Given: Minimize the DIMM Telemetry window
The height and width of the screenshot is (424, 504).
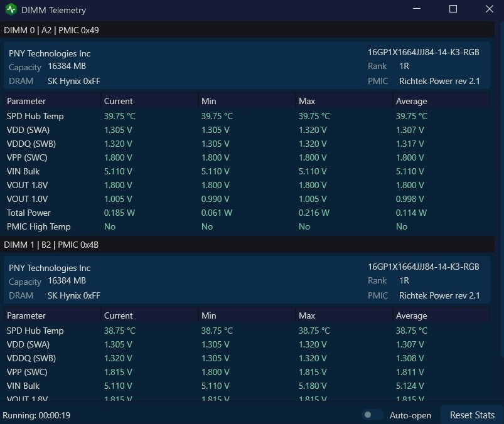Looking at the screenshot, I should (x=417, y=9).
